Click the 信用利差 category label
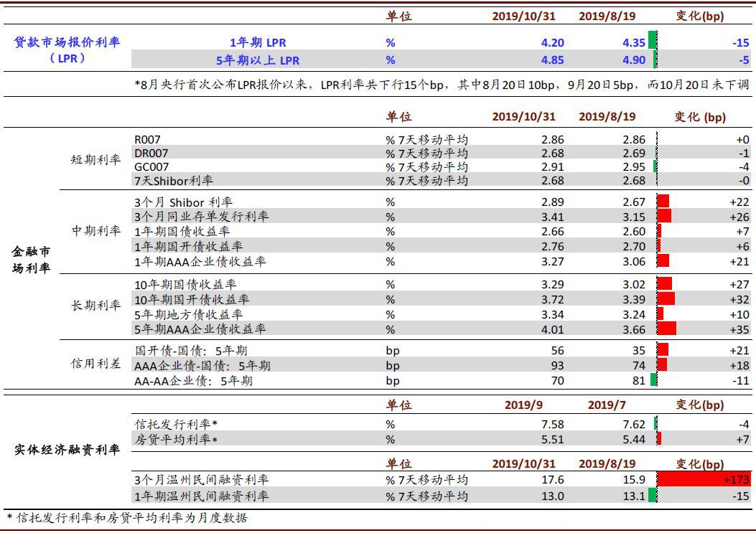Screen dimensions: 756x533 click(x=95, y=364)
